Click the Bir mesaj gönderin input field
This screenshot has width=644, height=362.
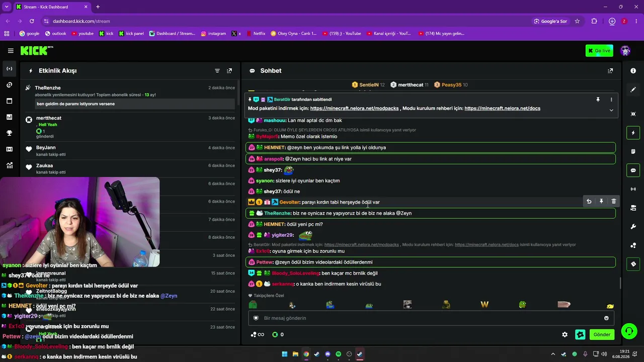(430, 318)
